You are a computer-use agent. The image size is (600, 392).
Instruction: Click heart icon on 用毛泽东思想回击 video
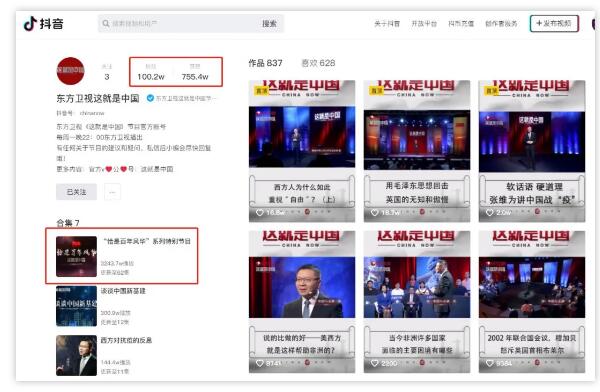pos(375,212)
